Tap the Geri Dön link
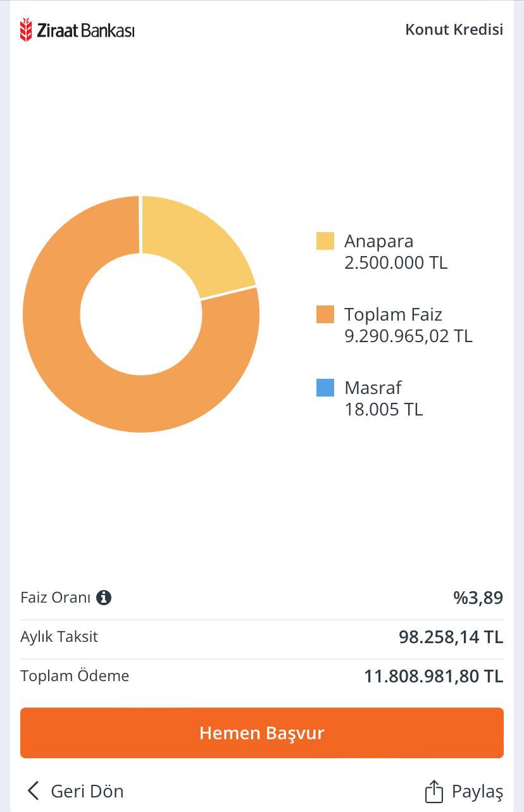The width and height of the screenshot is (524, 812). pyautogui.click(x=87, y=791)
